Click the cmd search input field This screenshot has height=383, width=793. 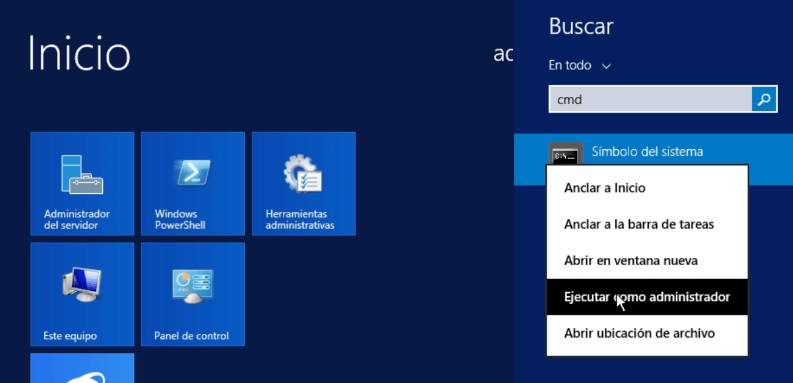point(650,99)
